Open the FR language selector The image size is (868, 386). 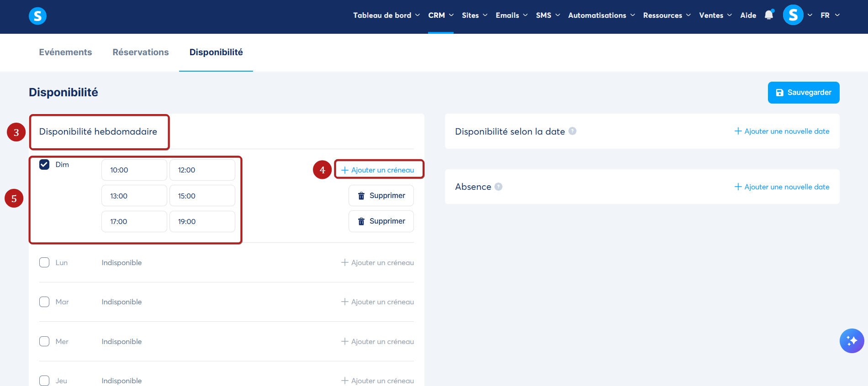pos(830,15)
